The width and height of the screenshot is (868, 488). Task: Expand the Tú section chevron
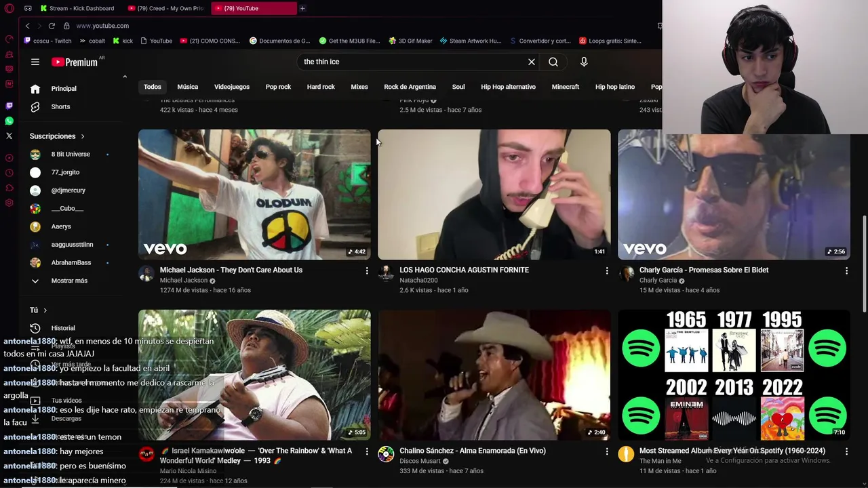tap(45, 310)
